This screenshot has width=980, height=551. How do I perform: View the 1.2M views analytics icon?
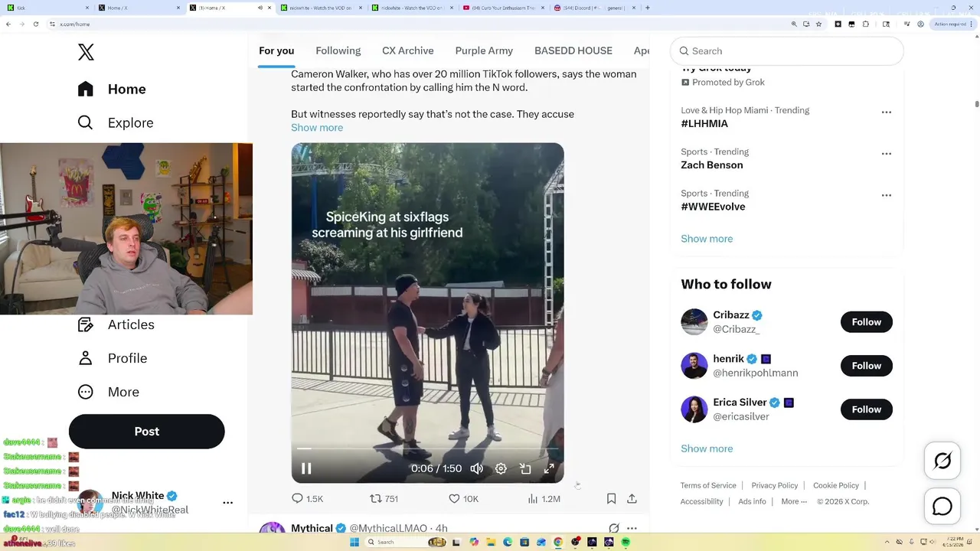544,498
